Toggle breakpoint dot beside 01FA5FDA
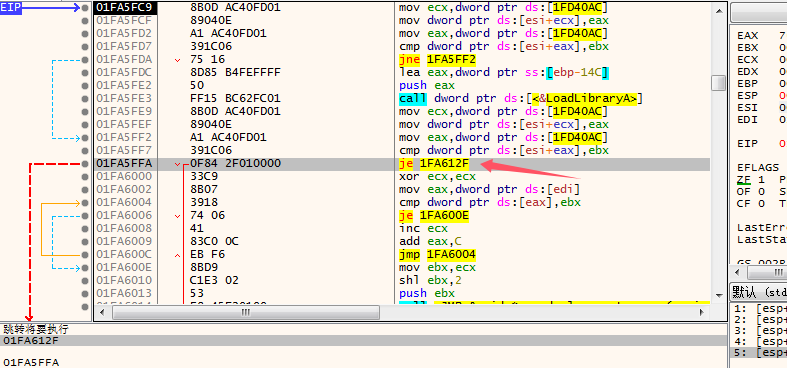The width and height of the screenshot is (787, 368). click(x=85, y=59)
